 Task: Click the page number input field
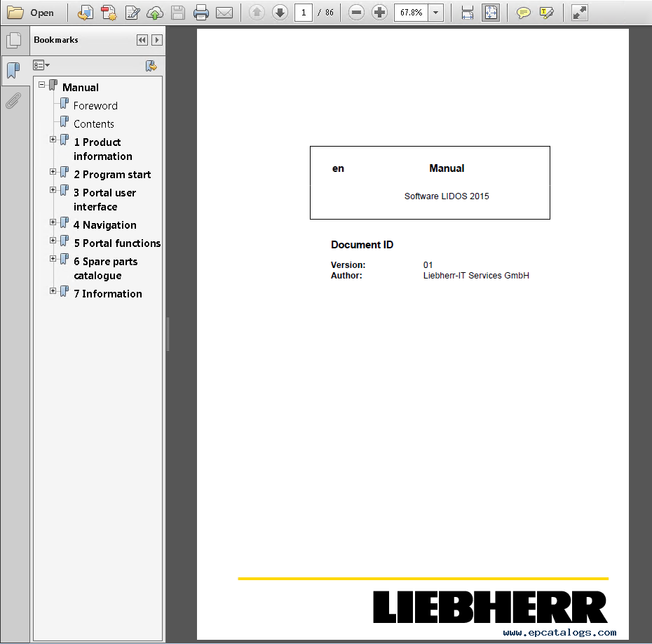304,13
